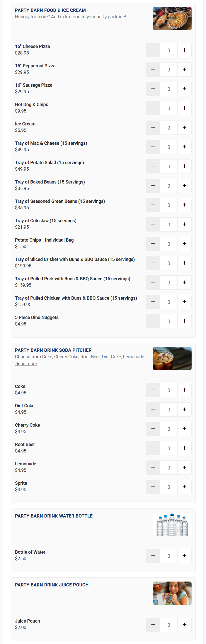Image resolution: width=206 pixels, height=644 pixels.
Task: Add one Lemonade pitcher with plus
Action: coord(184,467)
